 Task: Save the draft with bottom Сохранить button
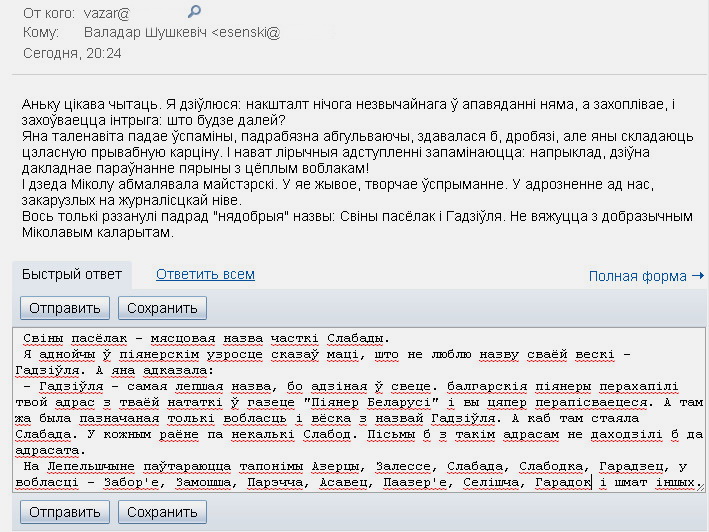coord(162,512)
